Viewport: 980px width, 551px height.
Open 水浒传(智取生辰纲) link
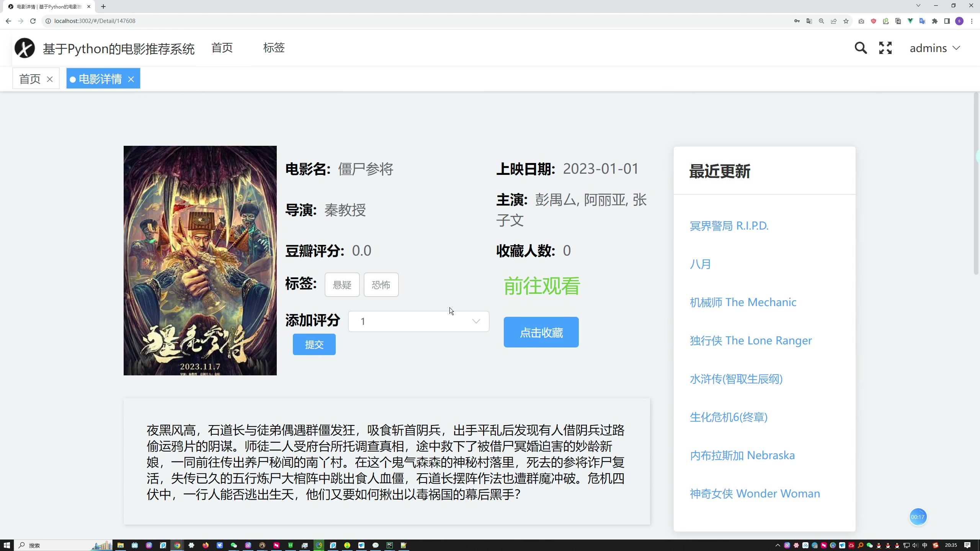coord(736,379)
